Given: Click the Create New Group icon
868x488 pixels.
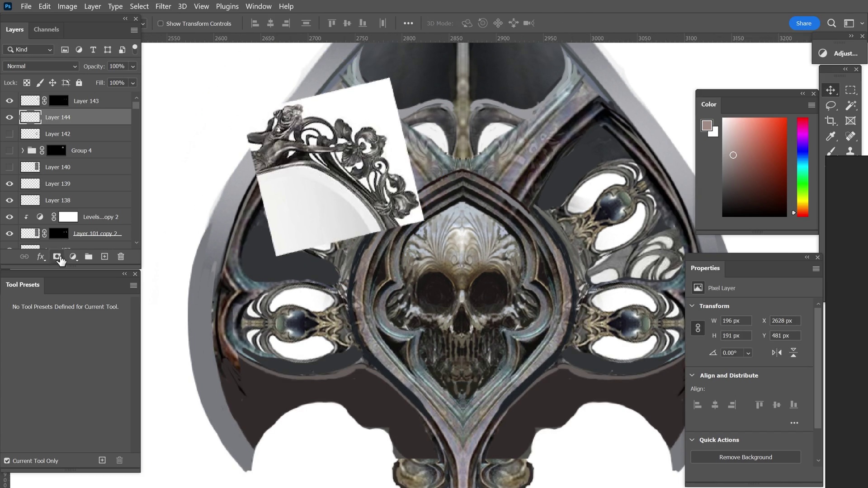Looking at the screenshot, I should tap(88, 256).
